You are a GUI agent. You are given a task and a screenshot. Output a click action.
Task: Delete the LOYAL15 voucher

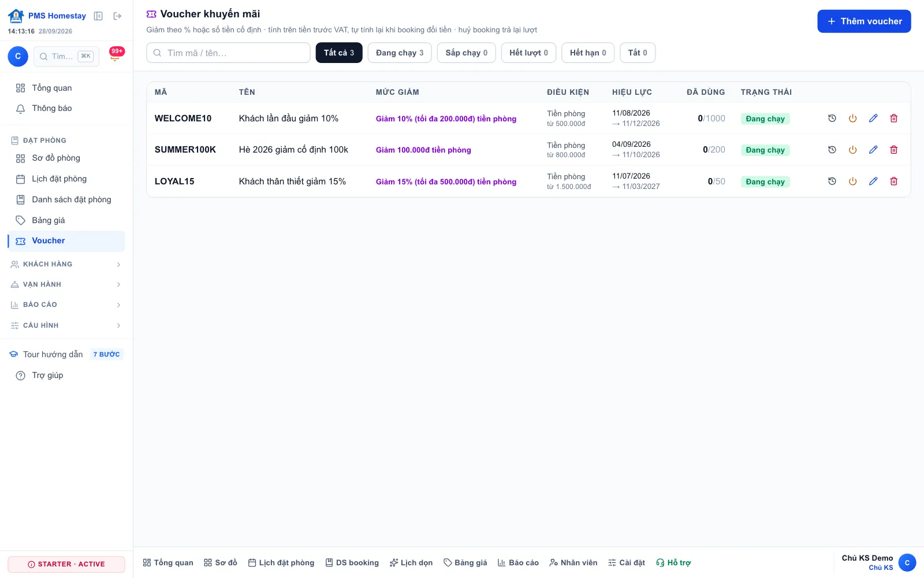pyautogui.click(x=894, y=181)
